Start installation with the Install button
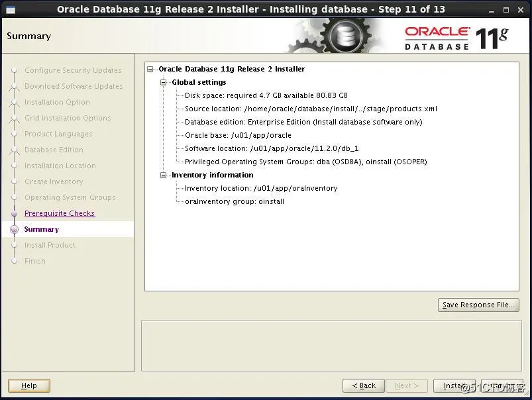The width and height of the screenshot is (532, 400). click(454, 385)
